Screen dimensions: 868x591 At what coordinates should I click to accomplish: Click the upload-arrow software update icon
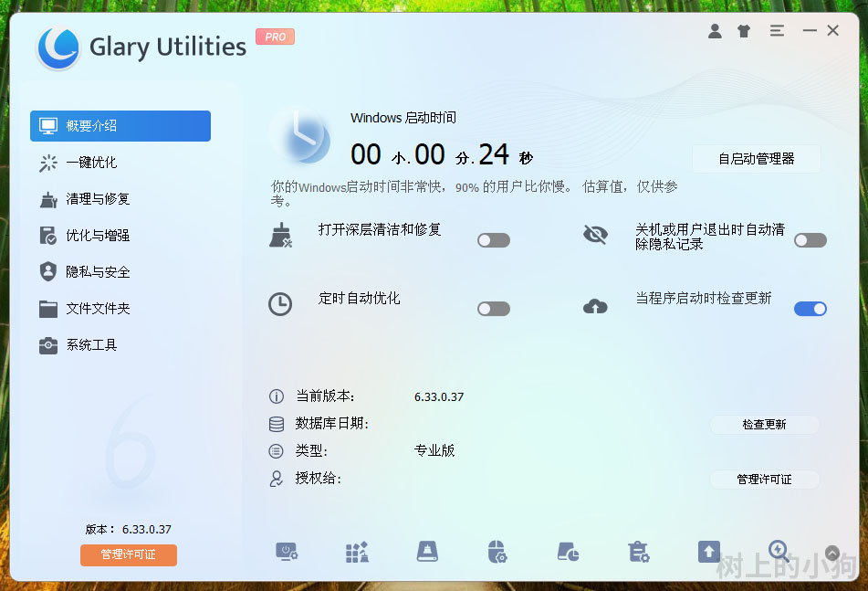708,552
